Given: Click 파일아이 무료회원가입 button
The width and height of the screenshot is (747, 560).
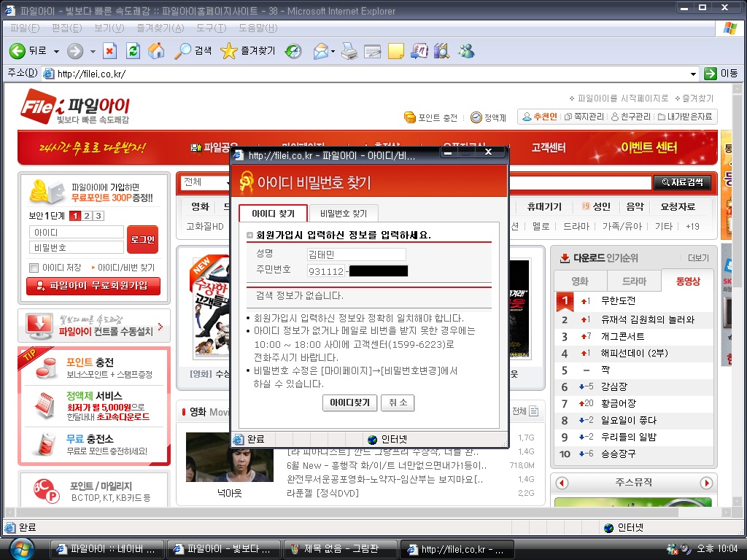Looking at the screenshot, I should (x=93, y=286).
